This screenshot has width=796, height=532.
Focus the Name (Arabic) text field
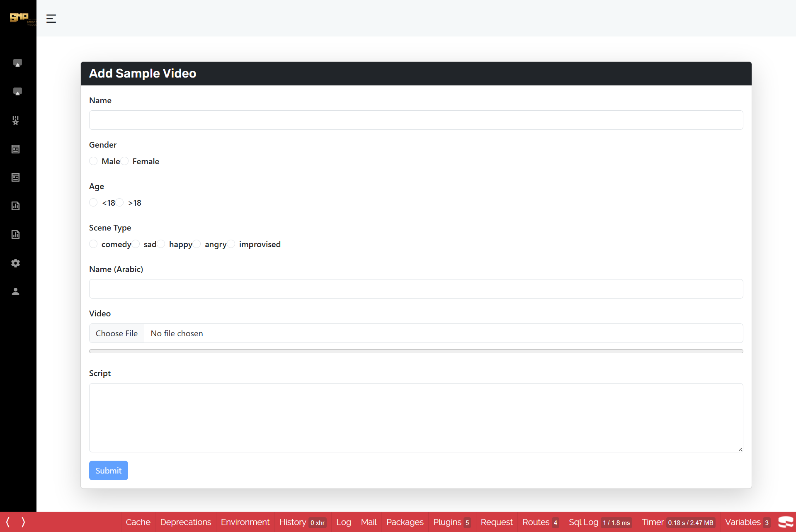pos(416,289)
